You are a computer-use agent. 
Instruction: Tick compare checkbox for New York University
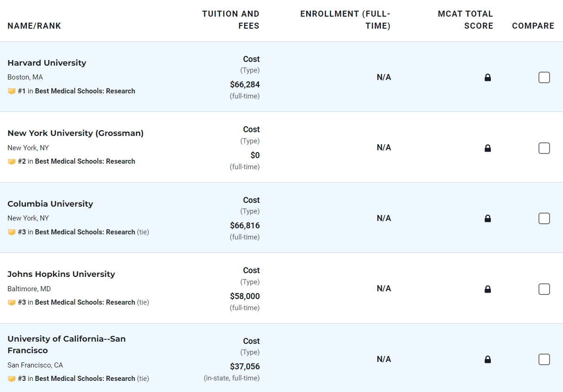pyautogui.click(x=544, y=148)
